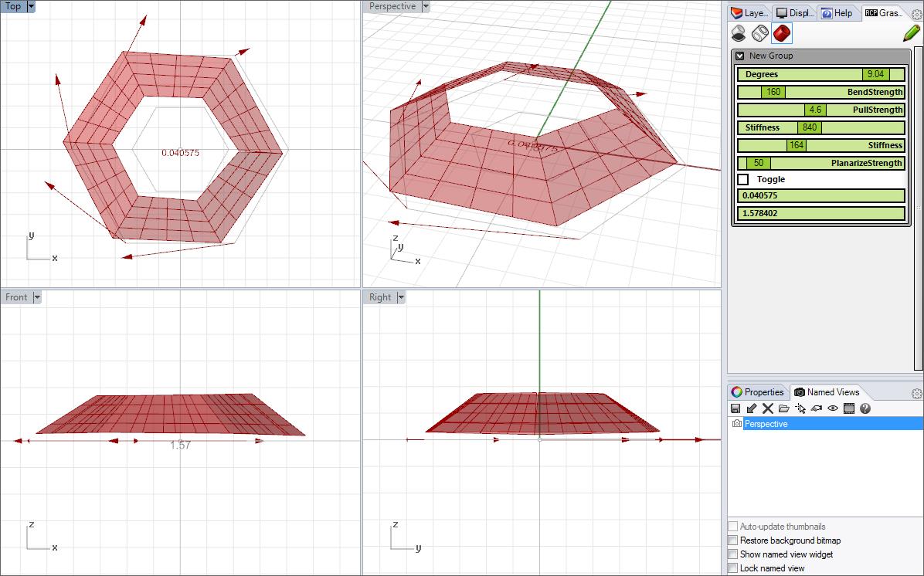Viewport: 924px width, 576px height.
Task: Switch to the Properties tab
Action: point(757,392)
